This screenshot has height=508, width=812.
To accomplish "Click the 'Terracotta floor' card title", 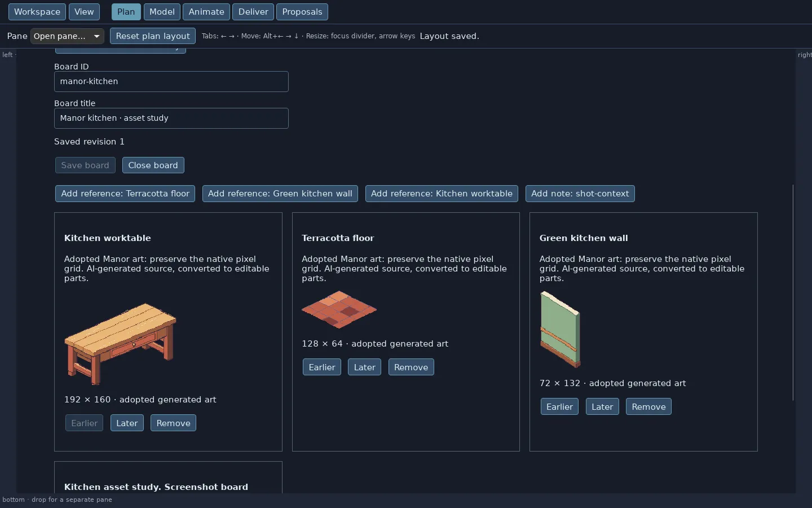I will (x=338, y=238).
